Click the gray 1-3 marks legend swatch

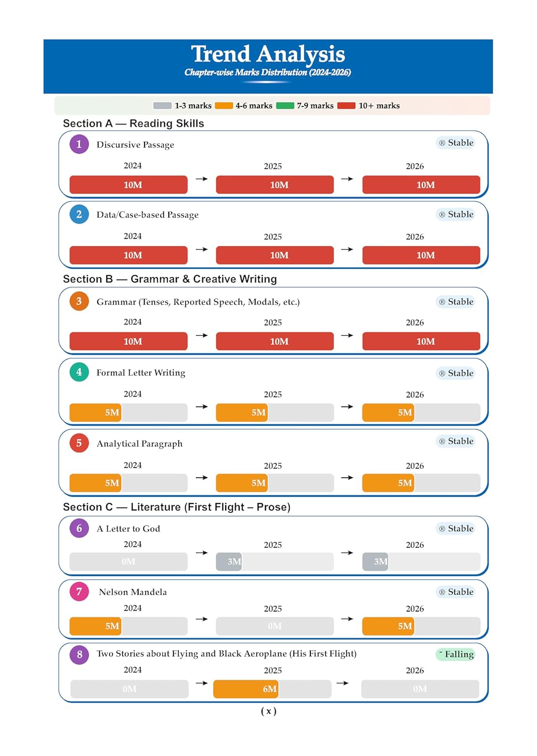tap(162, 106)
